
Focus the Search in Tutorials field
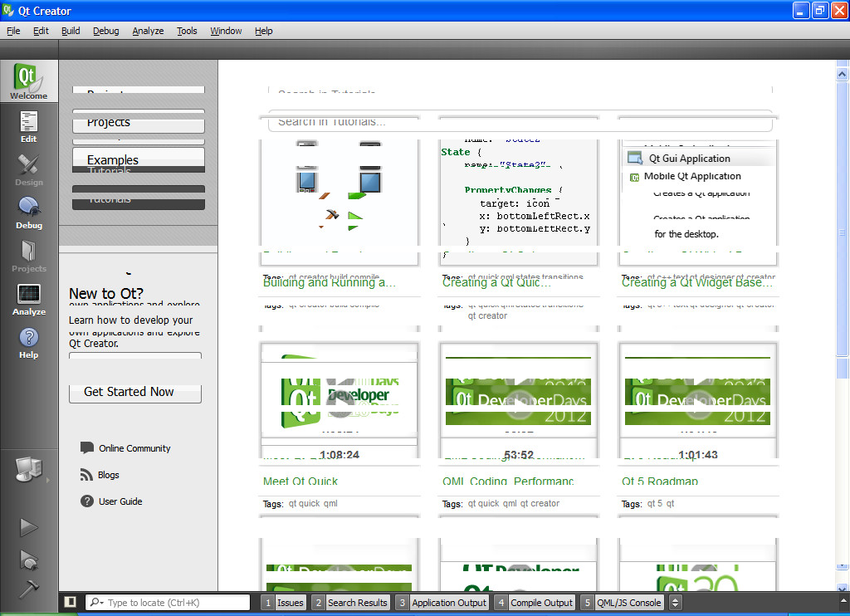(520, 121)
